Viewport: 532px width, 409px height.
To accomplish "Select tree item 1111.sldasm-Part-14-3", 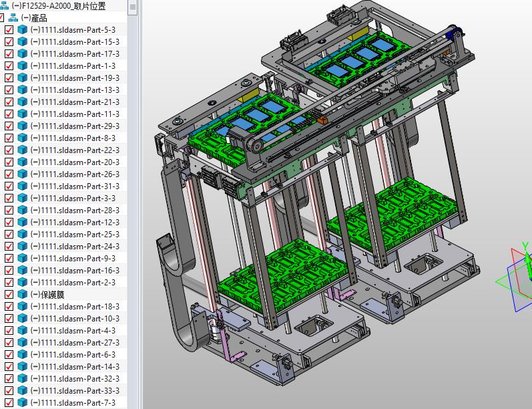I will coord(75,366).
